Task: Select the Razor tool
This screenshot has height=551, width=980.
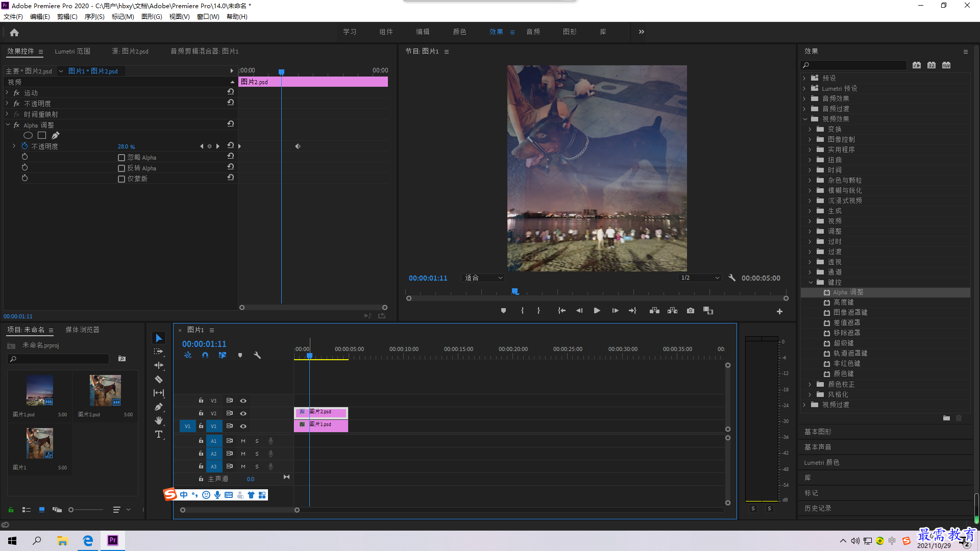Action: point(159,379)
